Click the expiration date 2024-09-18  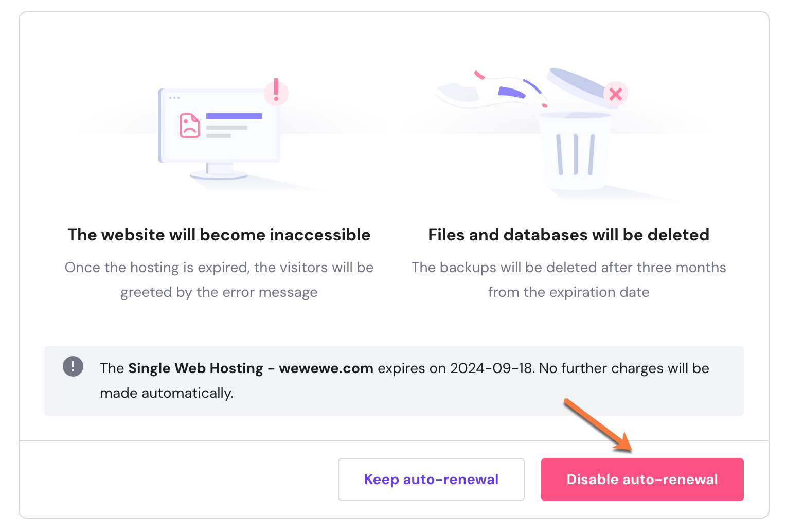pos(491,368)
